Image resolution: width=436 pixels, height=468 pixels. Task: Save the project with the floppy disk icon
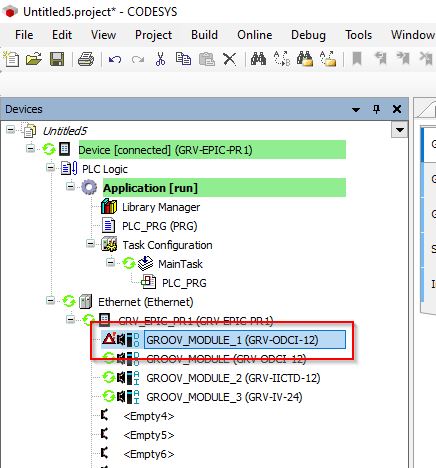point(57,59)
